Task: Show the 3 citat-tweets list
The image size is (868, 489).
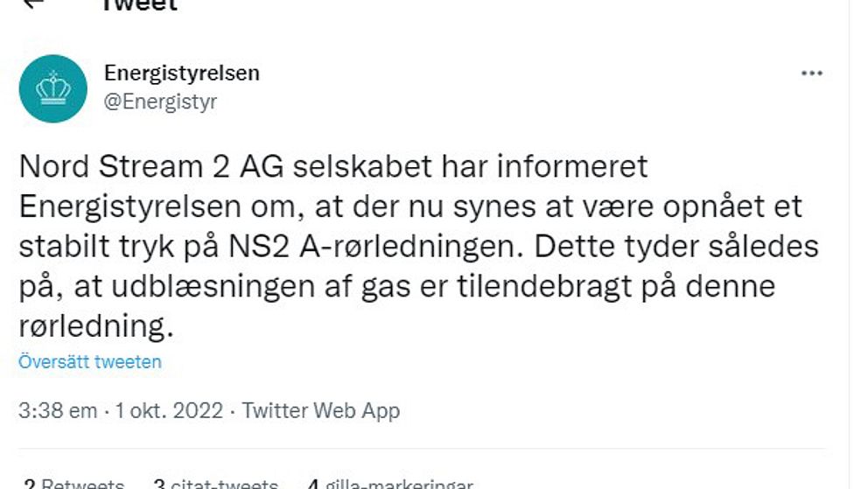Action: (215, 484)
